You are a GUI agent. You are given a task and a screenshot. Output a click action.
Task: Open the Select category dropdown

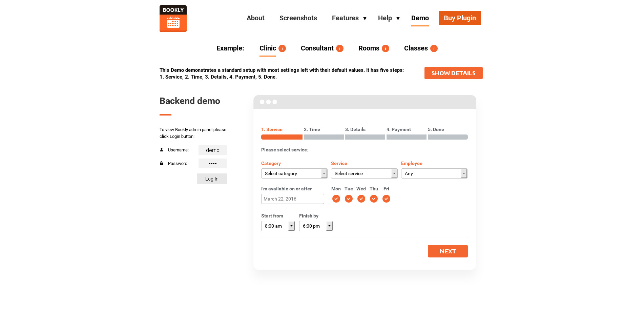(294, 173)
